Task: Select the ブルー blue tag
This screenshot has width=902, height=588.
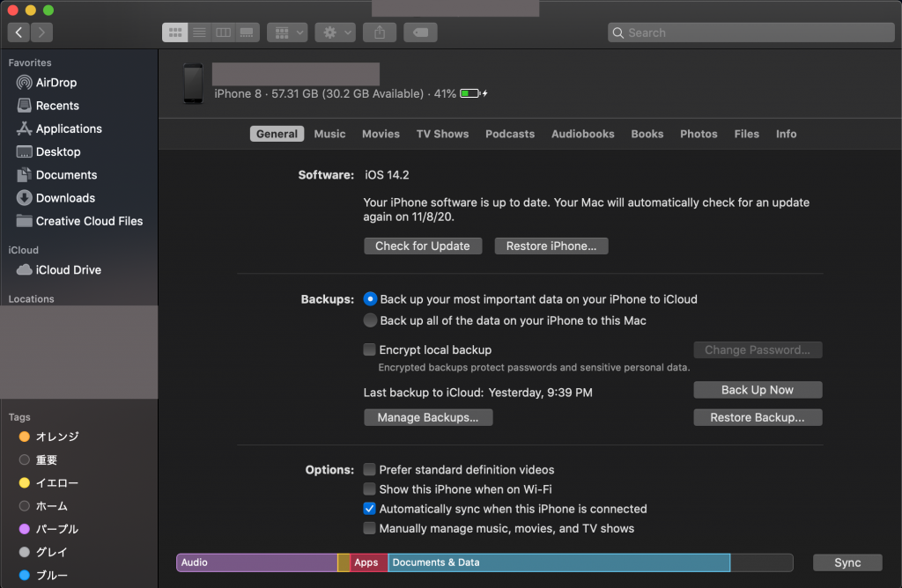Action: pos(43,575)
